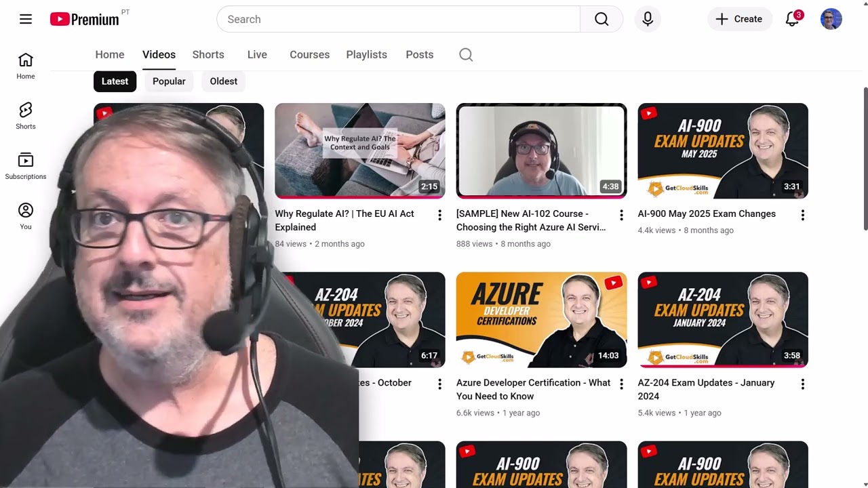This screenshot has width=868, height=488.
Task: Click the 84 views metadata text
Action: coord(291,244)
